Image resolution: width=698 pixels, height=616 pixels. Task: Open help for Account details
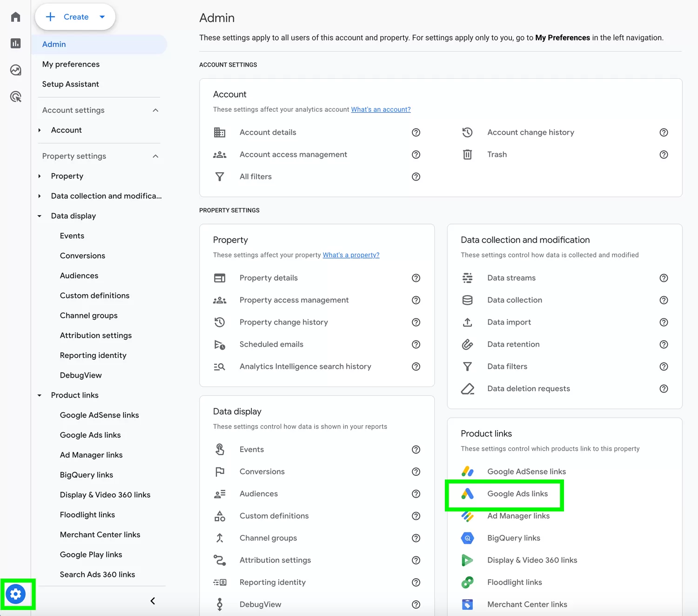416,132
